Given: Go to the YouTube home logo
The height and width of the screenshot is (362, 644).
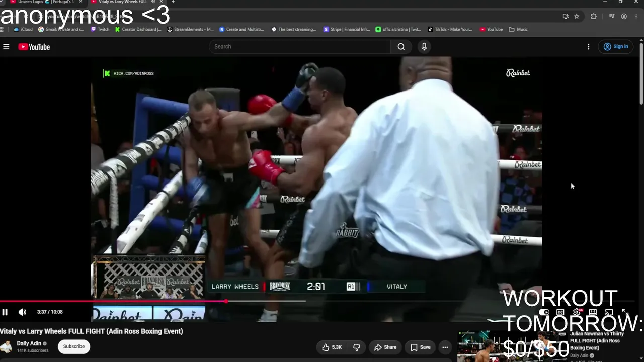Looking at the screenshot, I should [x=34, y=47].
